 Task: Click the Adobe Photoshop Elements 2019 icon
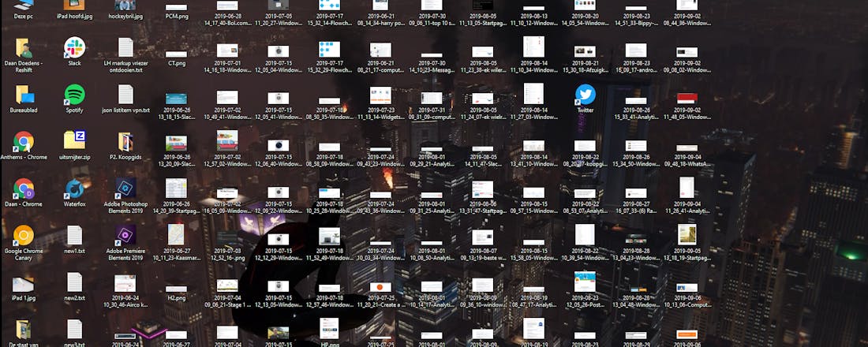pos(125,189)
